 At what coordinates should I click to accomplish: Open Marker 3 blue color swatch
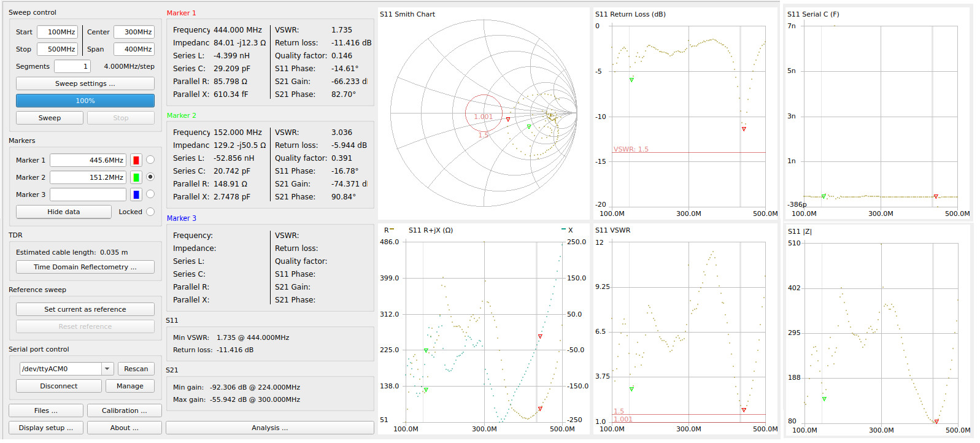pyautogui.click(x=136, y=195)
